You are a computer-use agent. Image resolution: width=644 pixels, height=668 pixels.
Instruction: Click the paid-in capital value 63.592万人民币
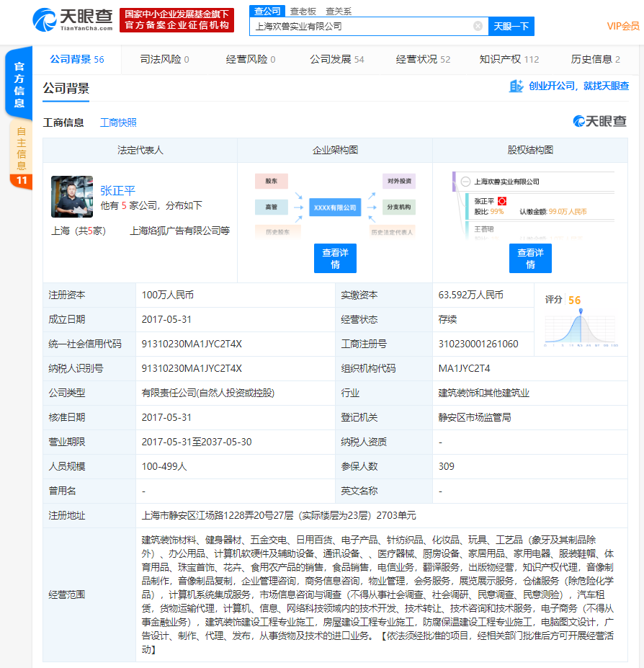coord(470,295)
